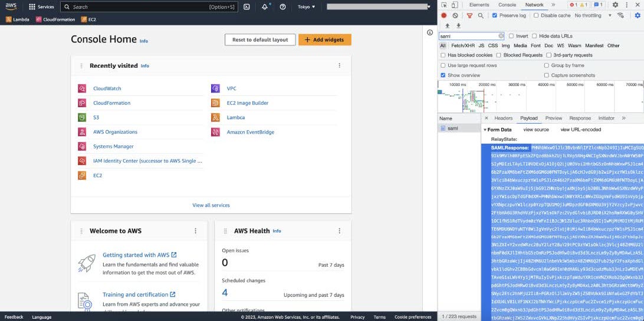Clear the saml filter text
The height and width of the screenshot is (321, 644).
501,36
